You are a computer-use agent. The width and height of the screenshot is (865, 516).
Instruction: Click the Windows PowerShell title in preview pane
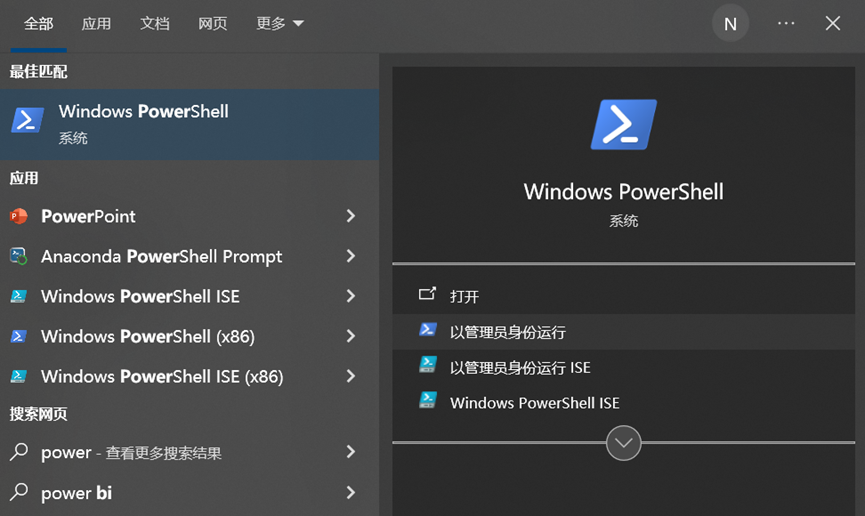[x=623, y=192]
